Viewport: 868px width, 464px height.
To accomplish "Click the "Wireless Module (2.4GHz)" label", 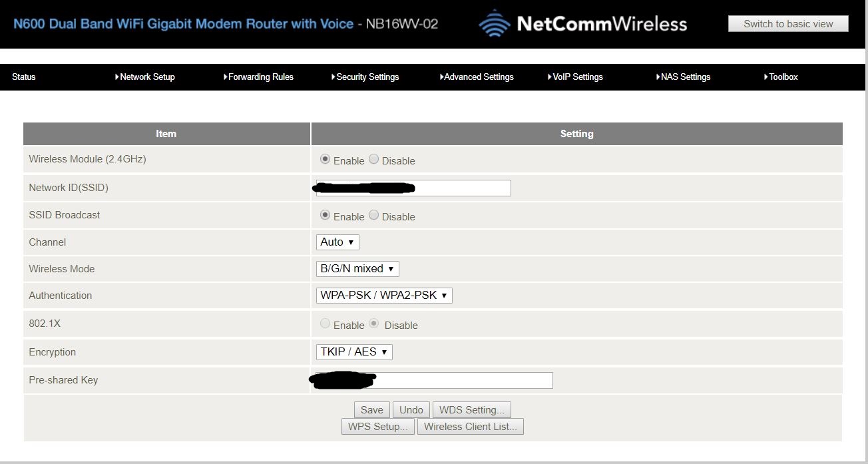I will (x=87, y=160).
